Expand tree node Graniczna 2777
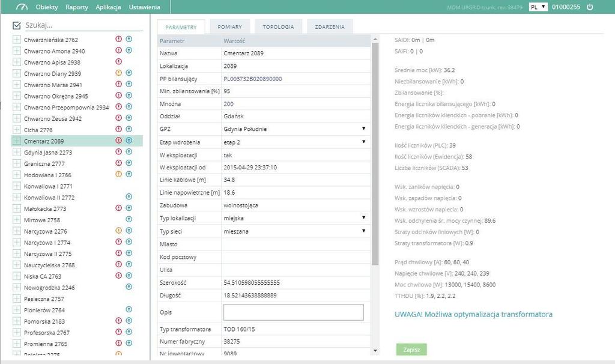This screenshot has height=364, width=615. (16, 163)
